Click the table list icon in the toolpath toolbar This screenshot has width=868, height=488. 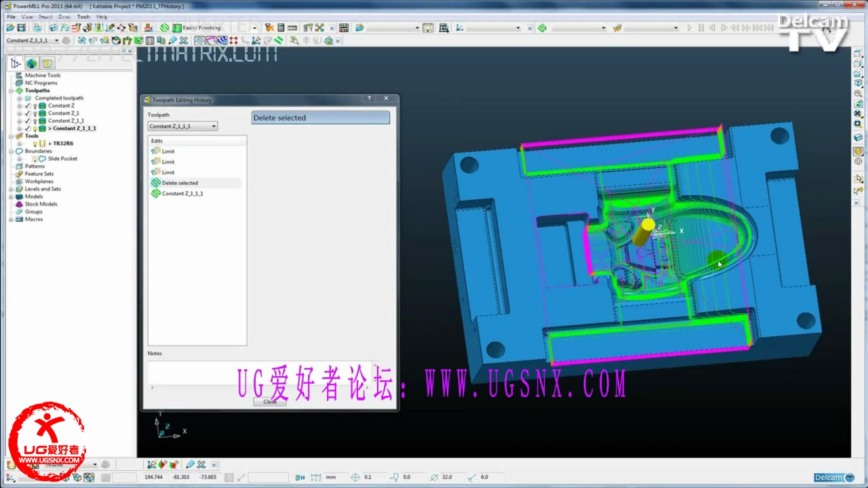coord(150,41)
